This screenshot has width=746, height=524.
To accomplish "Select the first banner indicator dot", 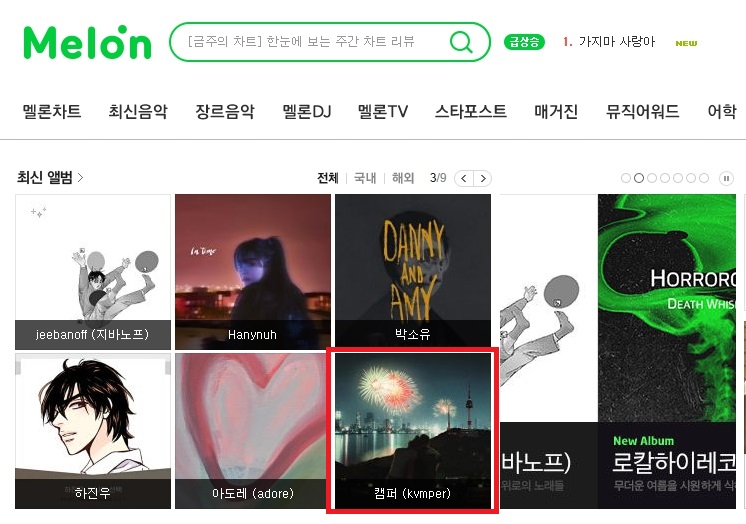I will (626, 178).
